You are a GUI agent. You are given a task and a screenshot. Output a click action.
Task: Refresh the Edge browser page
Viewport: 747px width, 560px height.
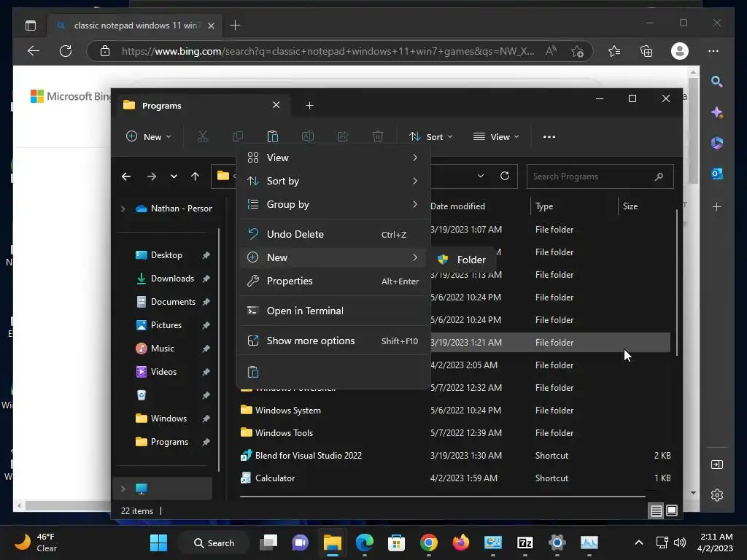(x=66, y=51)
